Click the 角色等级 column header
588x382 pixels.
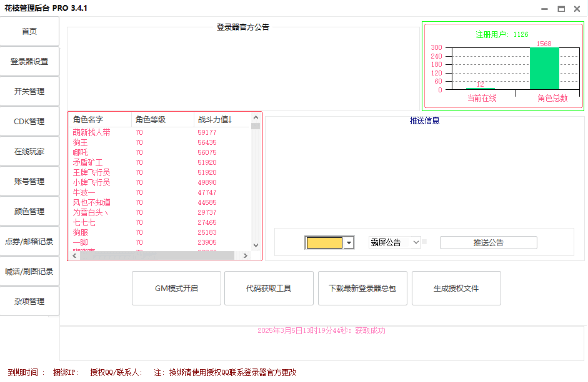click(151, 120)
